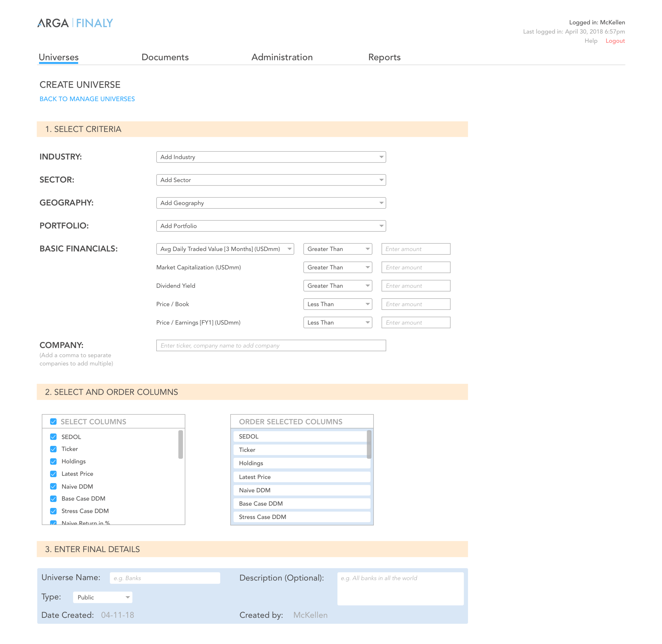Click the amount field for Price / Book

(416, 304)
